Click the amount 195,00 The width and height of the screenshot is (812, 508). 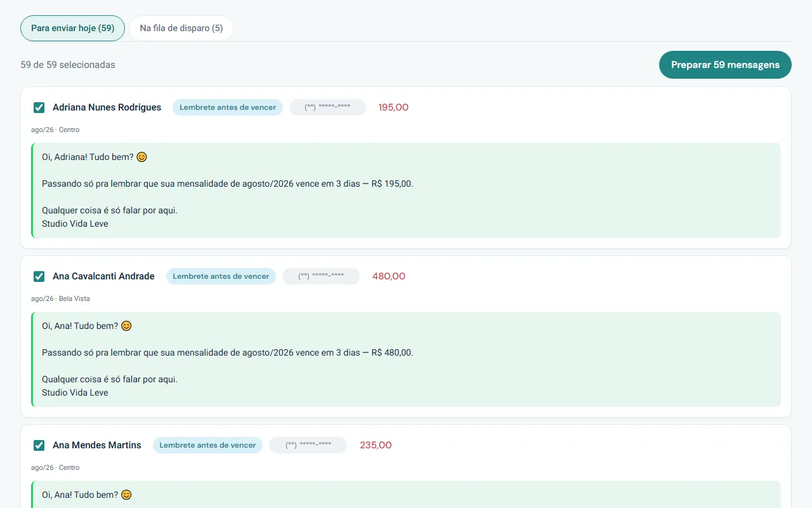393,107
